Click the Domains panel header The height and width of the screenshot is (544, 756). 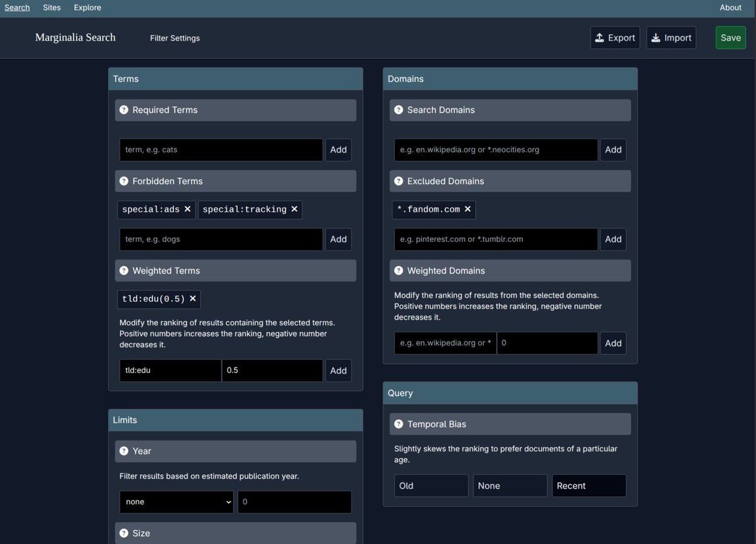click(x=510, y=79)
